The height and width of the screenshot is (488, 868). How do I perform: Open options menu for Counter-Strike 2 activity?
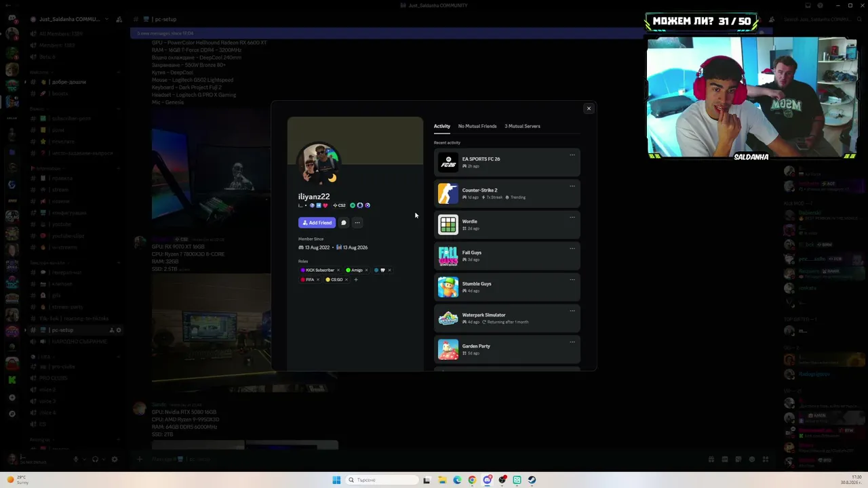pos(572,186)
